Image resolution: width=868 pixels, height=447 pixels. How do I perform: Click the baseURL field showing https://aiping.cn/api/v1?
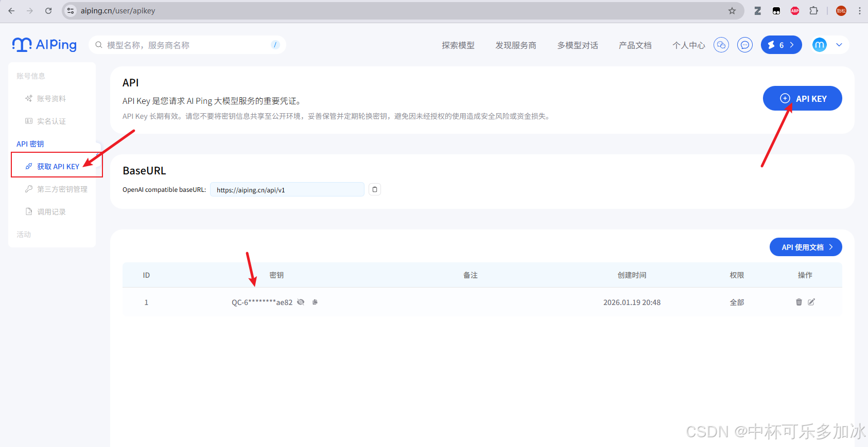click(x=287, y=190)
